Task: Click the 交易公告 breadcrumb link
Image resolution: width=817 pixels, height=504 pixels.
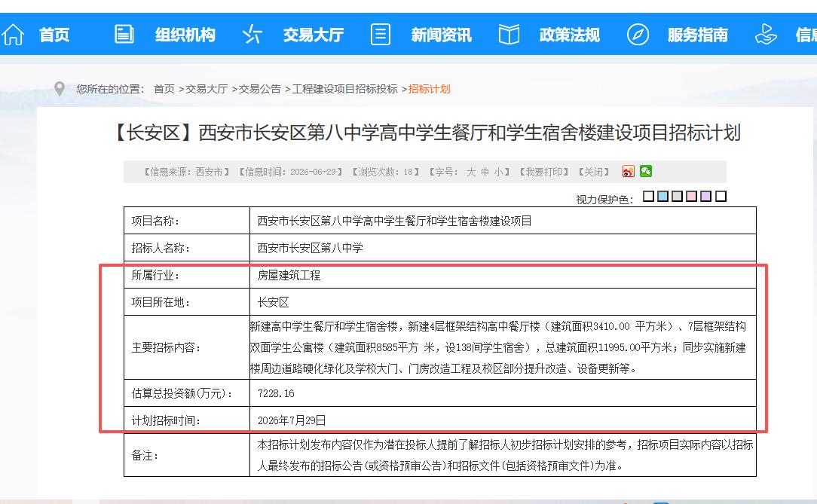Action: coord(260,89)
